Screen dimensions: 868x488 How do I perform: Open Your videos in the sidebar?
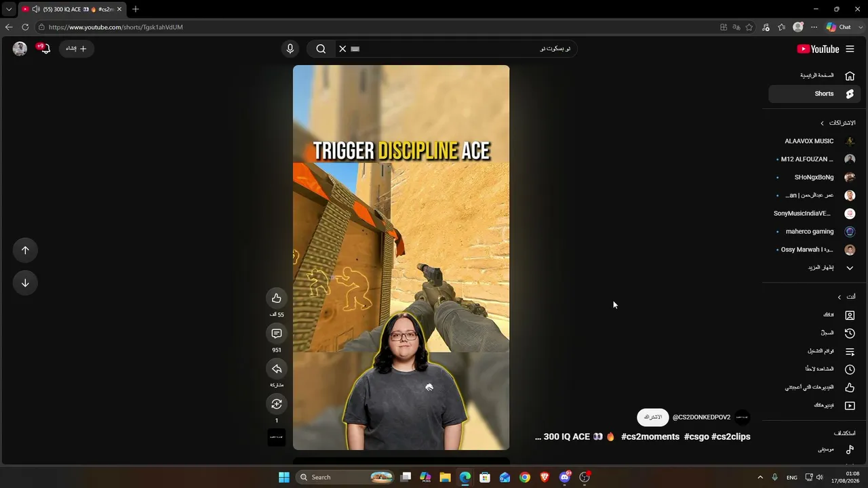pyautogui.click(x=815, y=405)
